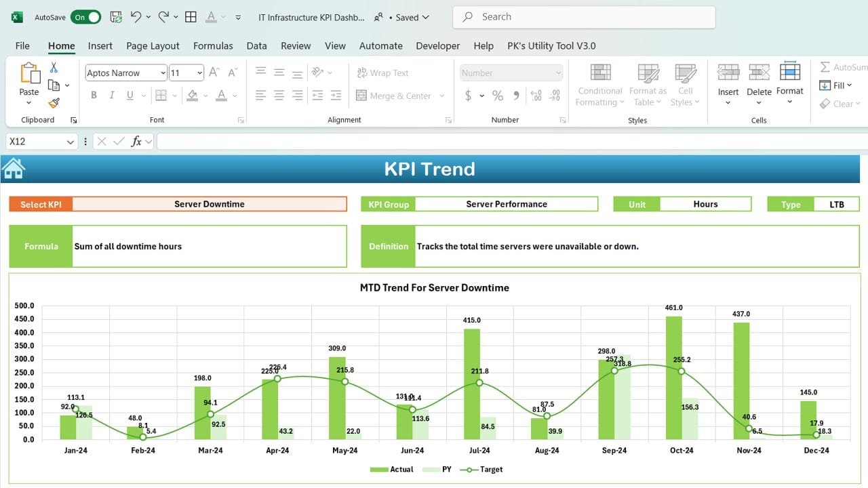Click the Actual legend entry in chart
868x488 pixels.
(x=392, y=469)
